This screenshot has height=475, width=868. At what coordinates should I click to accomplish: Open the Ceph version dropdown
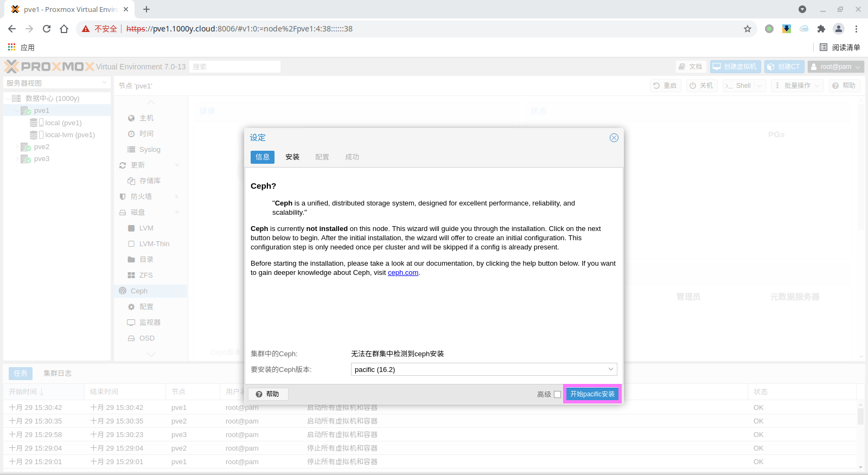(610, 369)
